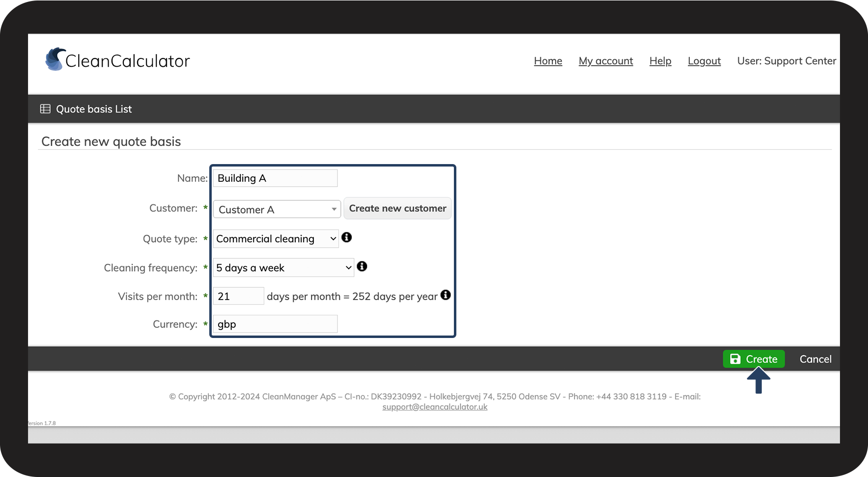Show info about Visits per month
The image size is (868, 477).
(x=446, y=295)
